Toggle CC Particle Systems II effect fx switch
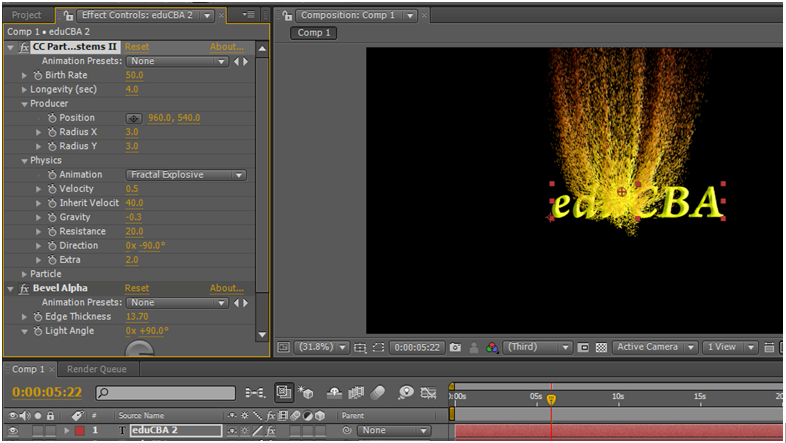786x443 pixels. point(24,47)
